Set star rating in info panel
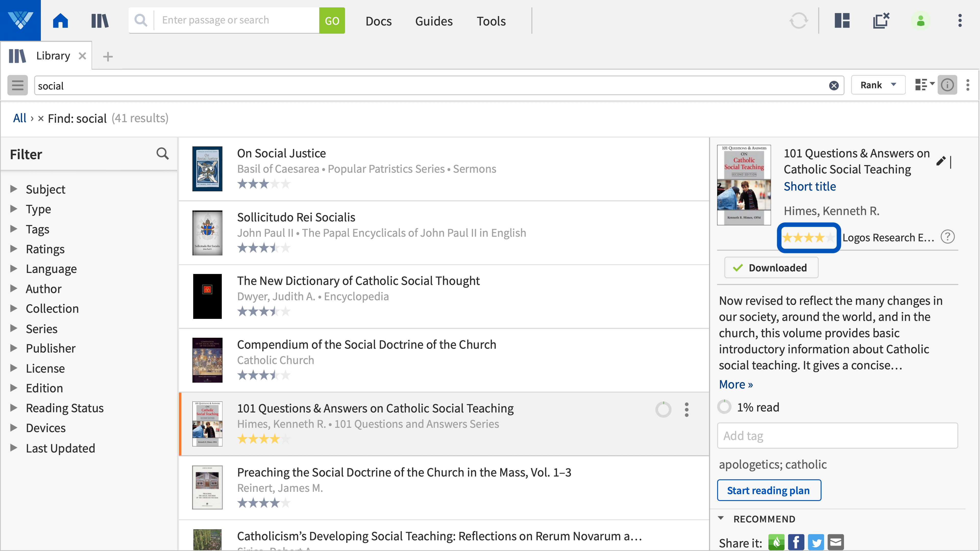980x551 pixels. point(808,238)
